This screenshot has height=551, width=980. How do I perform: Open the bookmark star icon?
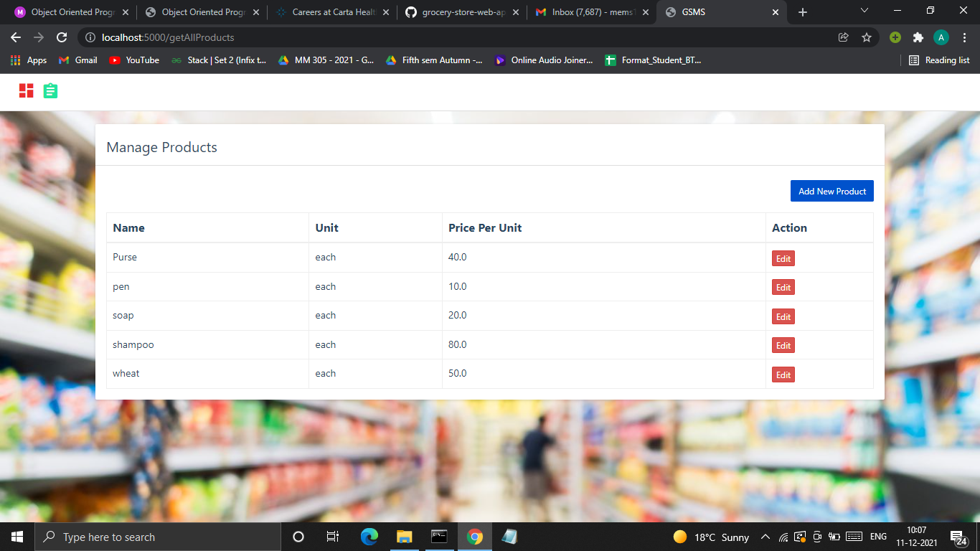click(x=867, y=37)
